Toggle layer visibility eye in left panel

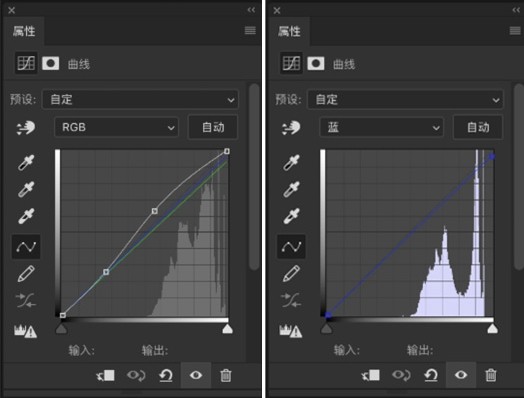pyautogui.click(x=196, y=375)
